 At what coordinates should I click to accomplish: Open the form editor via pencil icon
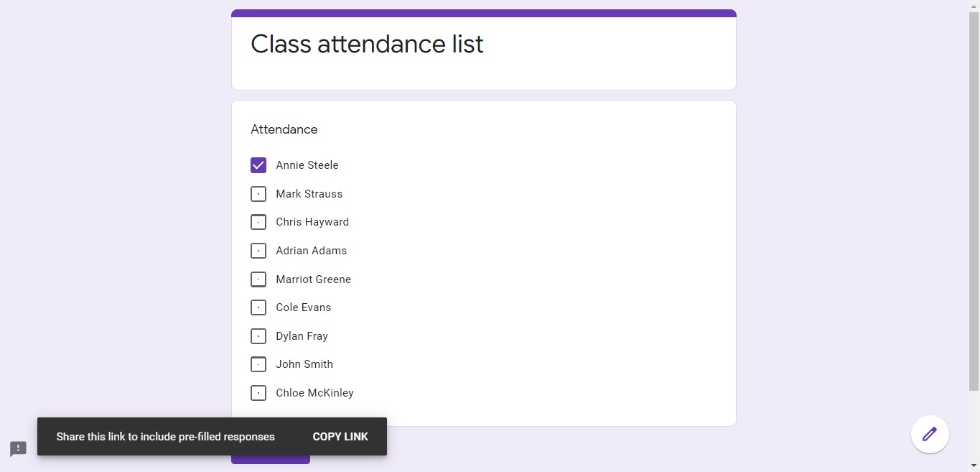point(929,434)
